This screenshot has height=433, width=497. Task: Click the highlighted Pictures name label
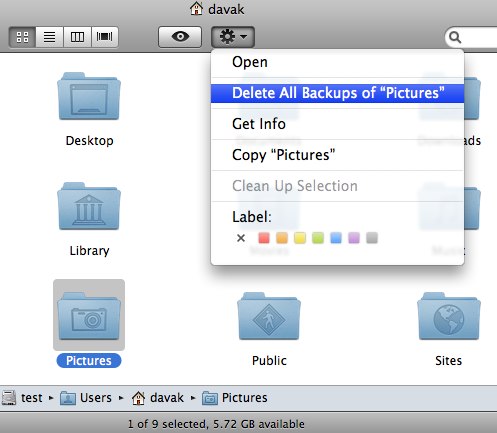(89, 361)
